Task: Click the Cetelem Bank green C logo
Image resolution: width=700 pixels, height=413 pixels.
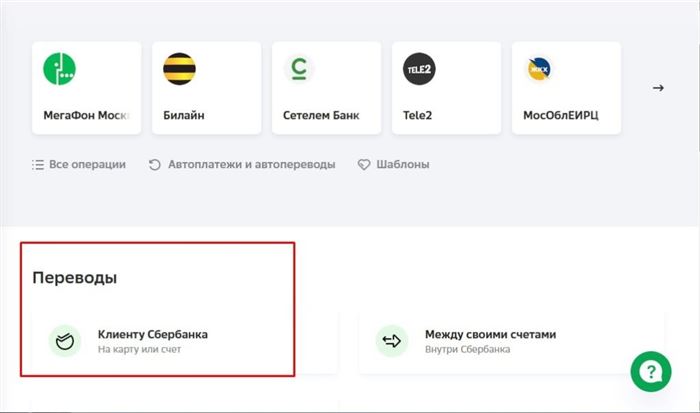Action: (x=299, y=69)
